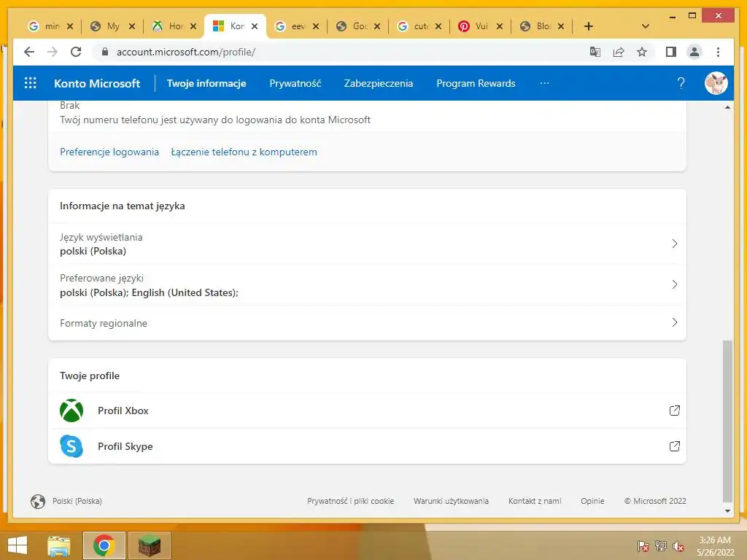Click the Polski (Polska) footer language link
The width and height of the screenshot is (747, 560).
coord(77,501)
